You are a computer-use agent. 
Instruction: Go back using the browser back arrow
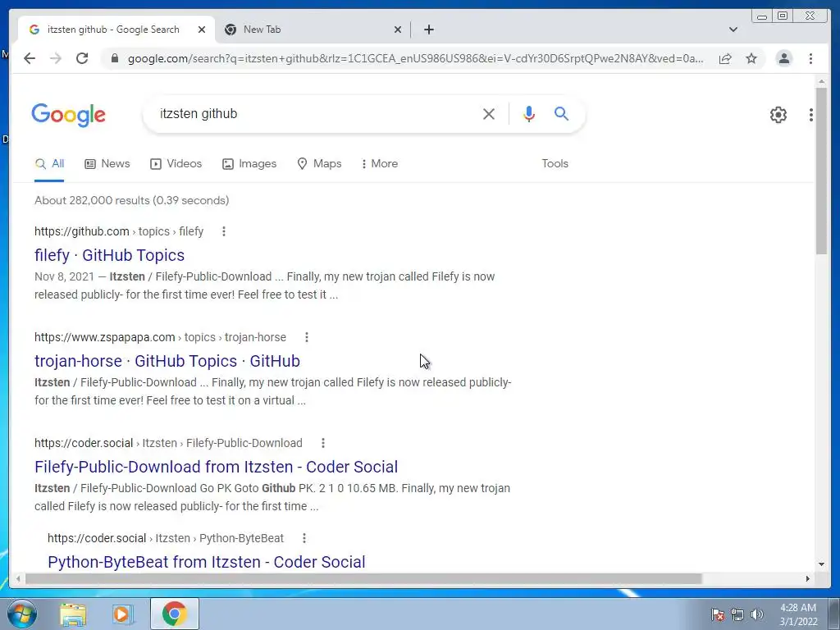click(30, 58)
